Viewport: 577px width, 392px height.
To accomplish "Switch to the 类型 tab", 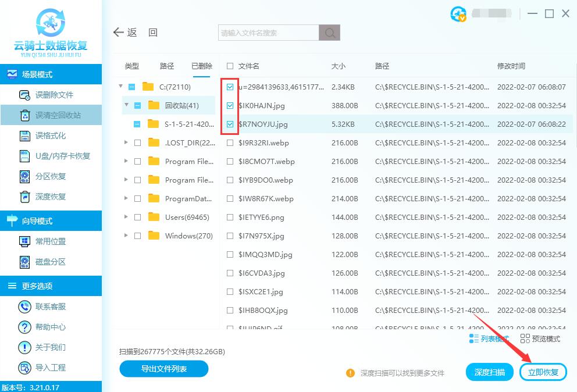I will 131,66.
